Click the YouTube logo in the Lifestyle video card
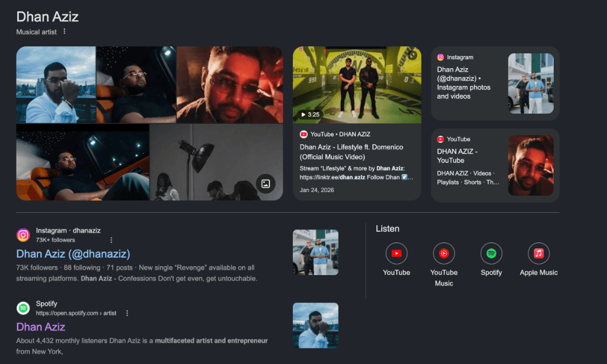The width and height of the screenshot is (607, 364). 303,135
